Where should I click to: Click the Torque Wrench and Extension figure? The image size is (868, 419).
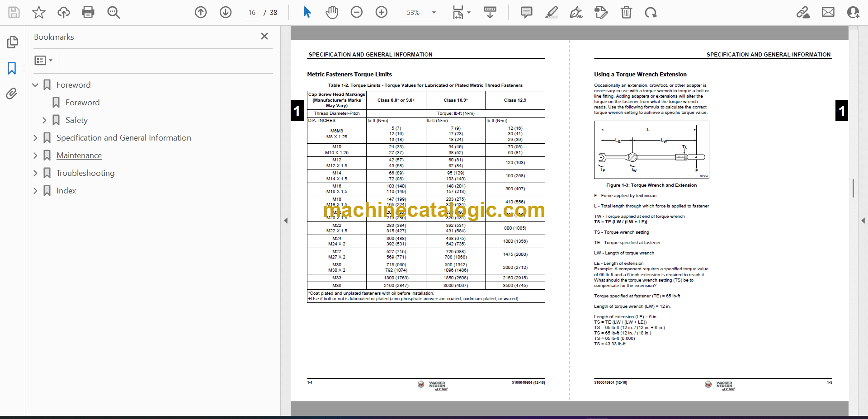click(x=651, y=150)
